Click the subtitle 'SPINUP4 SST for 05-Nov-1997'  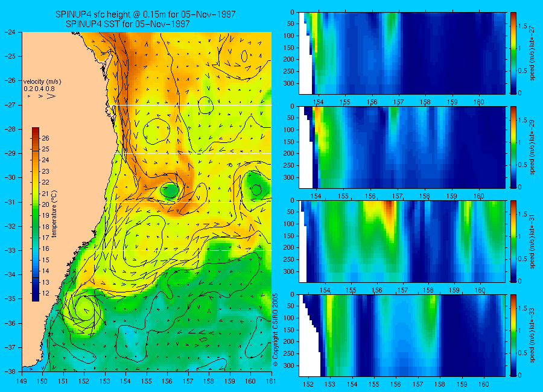(x=128, y=24)
